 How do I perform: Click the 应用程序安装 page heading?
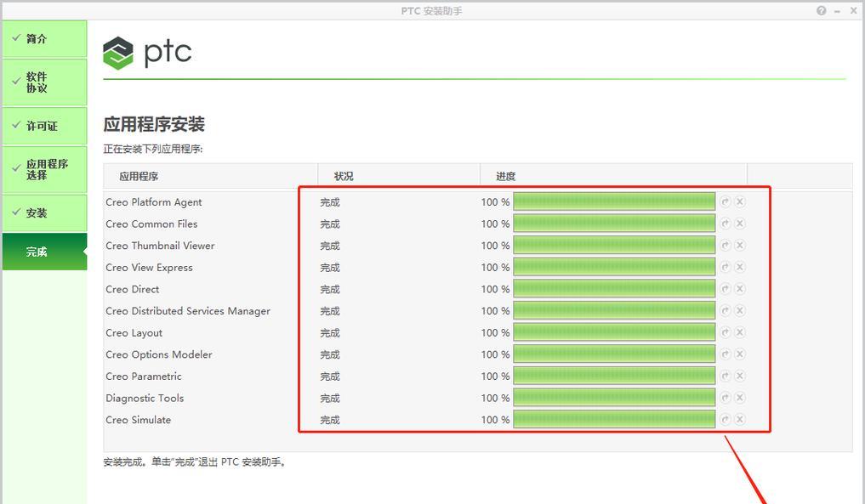pyautogui.click(x=154, y=124)
